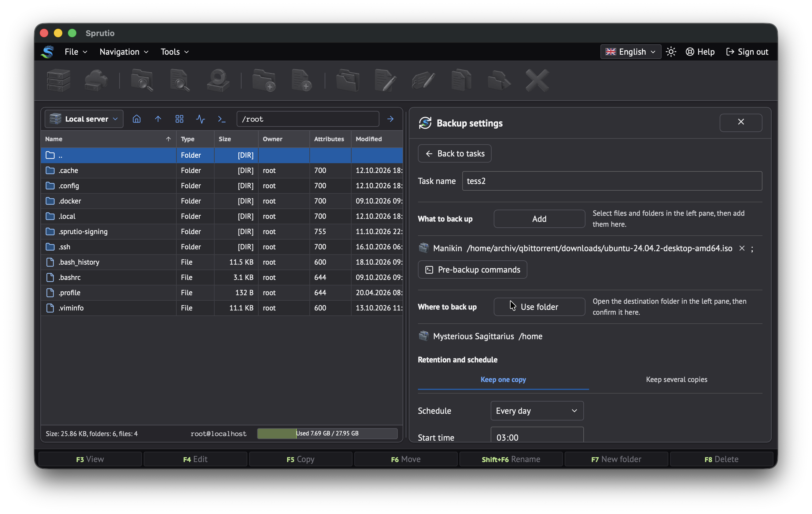Click the Use folder button
This screenshot has height=514, width=812.
(539, 307)
